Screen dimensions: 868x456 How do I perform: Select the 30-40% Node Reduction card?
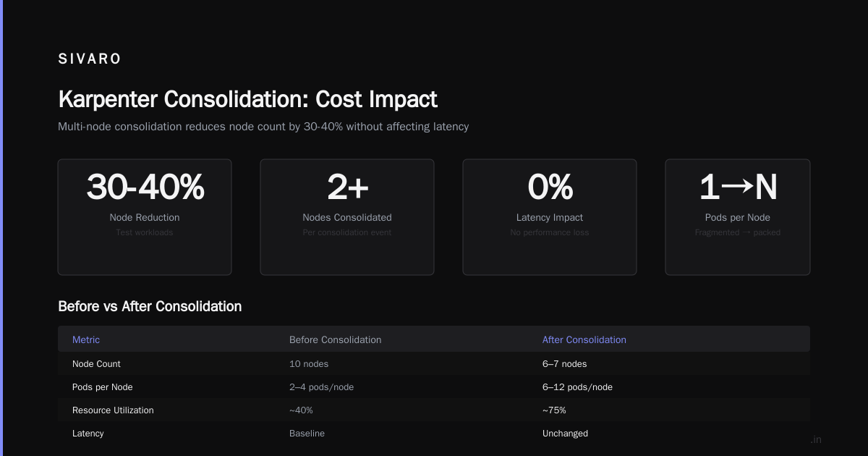(x=145, y=217)
